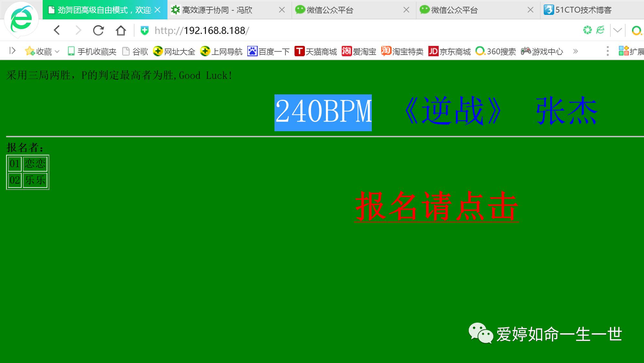Click the URL address field
Screen dimensions: 644x363
pyautogui.click(x=323, y=30)
